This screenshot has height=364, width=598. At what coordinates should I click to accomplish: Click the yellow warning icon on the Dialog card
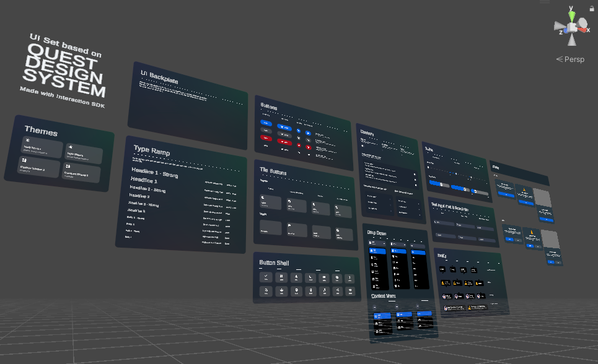524,189
